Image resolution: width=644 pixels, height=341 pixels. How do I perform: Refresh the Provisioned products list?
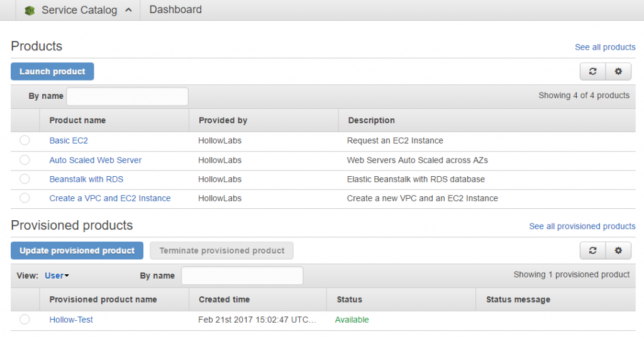point(592,251)
